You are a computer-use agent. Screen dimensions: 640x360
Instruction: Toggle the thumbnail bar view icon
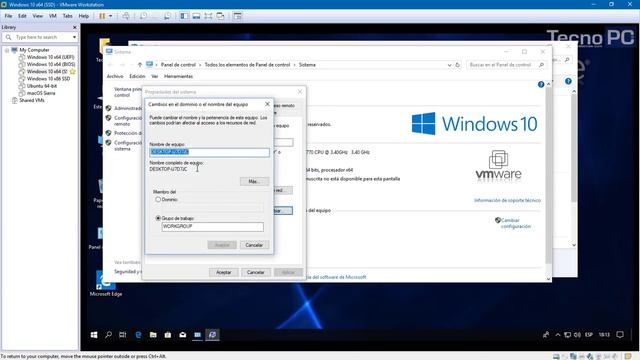point(196,16)
